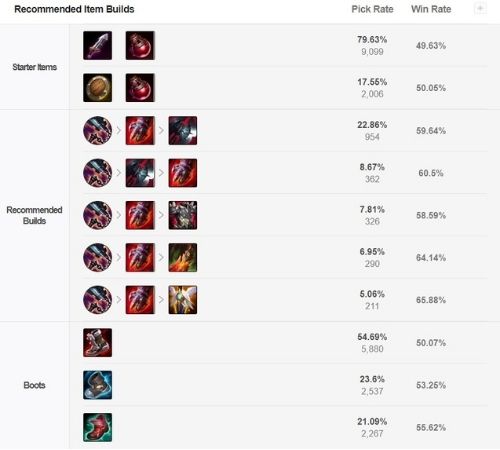This screenshot has height=450, width=500.
Task: Sort by the Win Rate column header
Action: pyautogui.click(x=431, y=9)
